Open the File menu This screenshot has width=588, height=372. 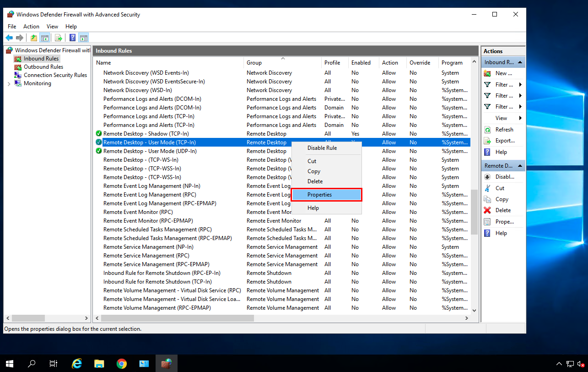pyautogui.click(x=12, y=27)
